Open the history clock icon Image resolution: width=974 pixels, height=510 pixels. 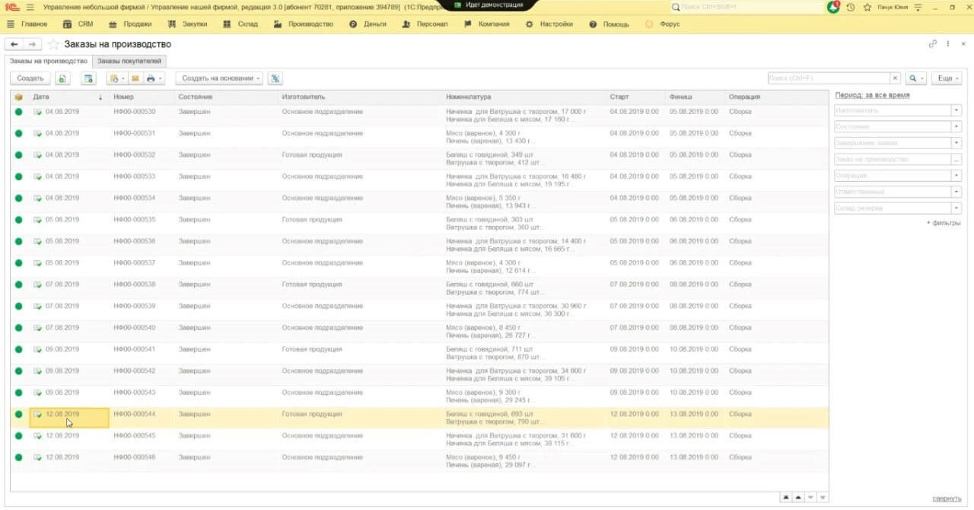(x=850, y=7)
